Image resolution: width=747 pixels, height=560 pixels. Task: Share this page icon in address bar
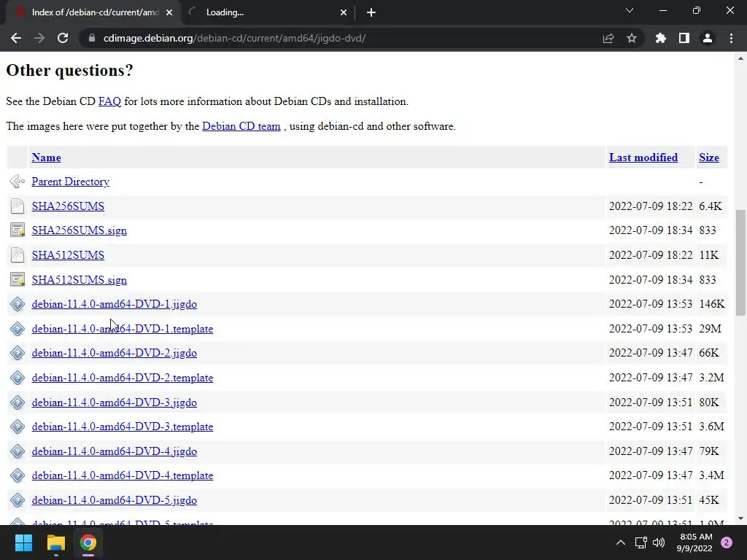click(608, 38)
